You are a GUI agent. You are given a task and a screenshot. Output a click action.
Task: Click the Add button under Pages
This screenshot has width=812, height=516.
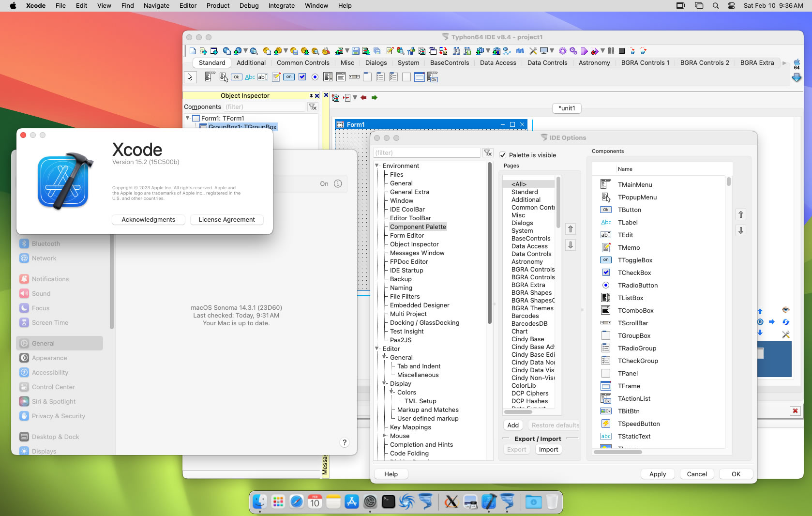[x=513, y=425]
